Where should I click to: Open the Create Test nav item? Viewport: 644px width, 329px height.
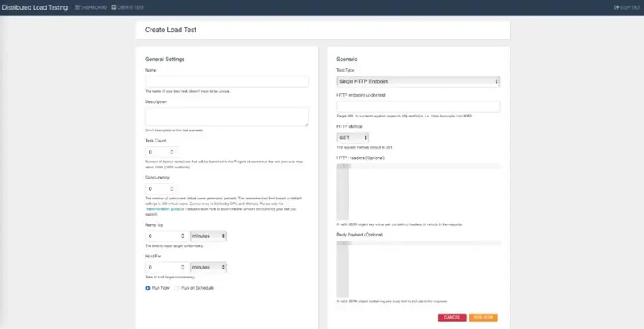(x=128, y=7)
